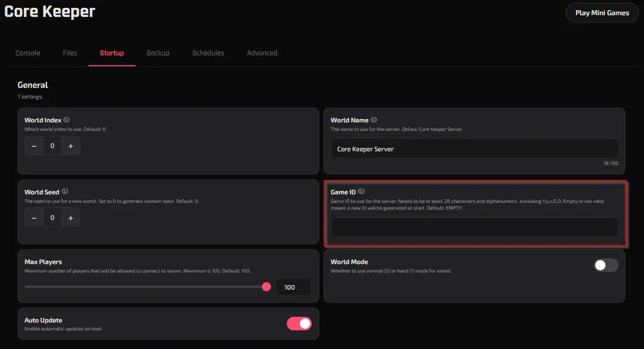Click the World Name text field
Screen dimensions: 644x349
(474, 149)
